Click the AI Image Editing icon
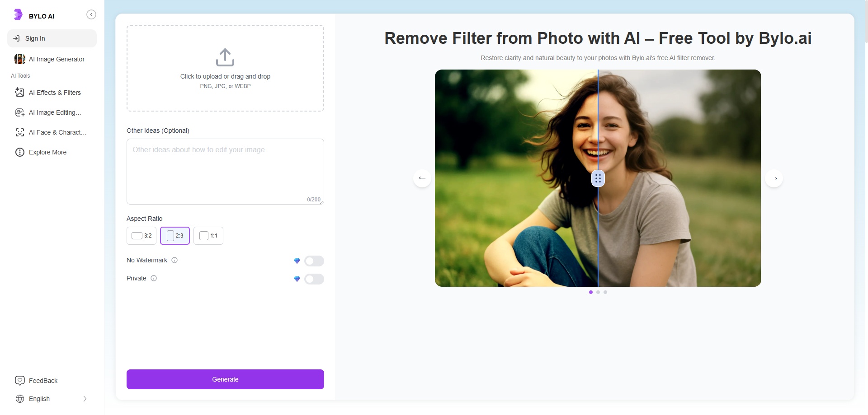 pyautogui.click(x=19, y=112)
